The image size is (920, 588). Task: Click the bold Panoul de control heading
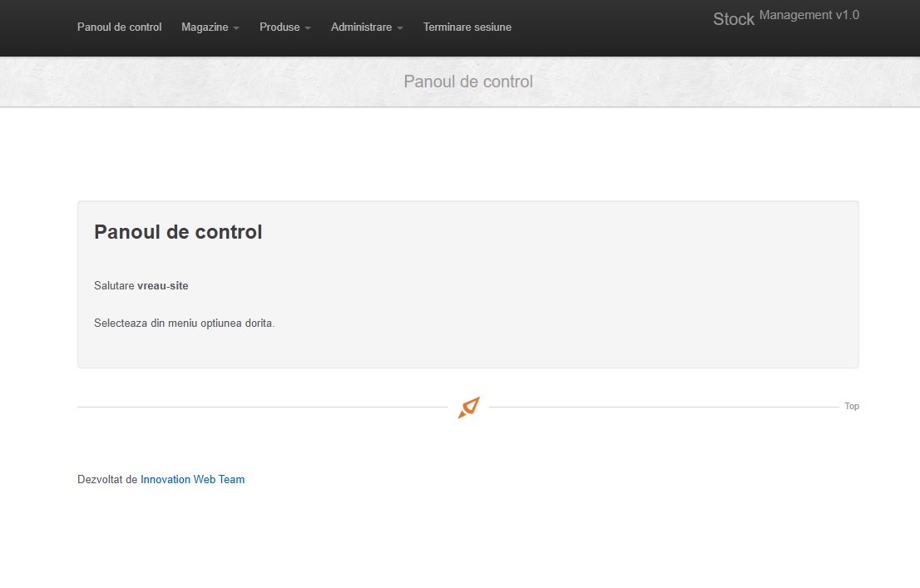[178, 232]
